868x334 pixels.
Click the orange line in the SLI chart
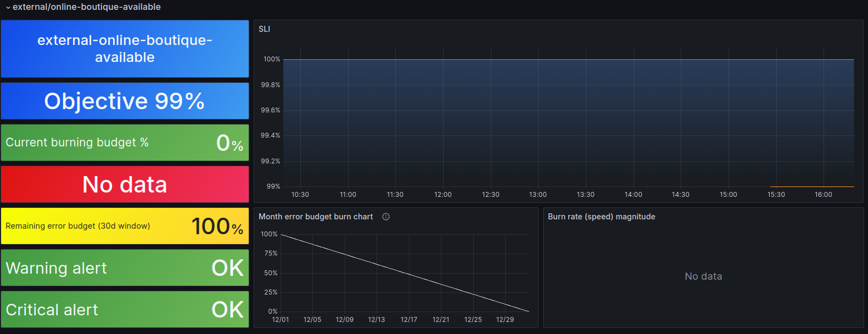[811, 186]
